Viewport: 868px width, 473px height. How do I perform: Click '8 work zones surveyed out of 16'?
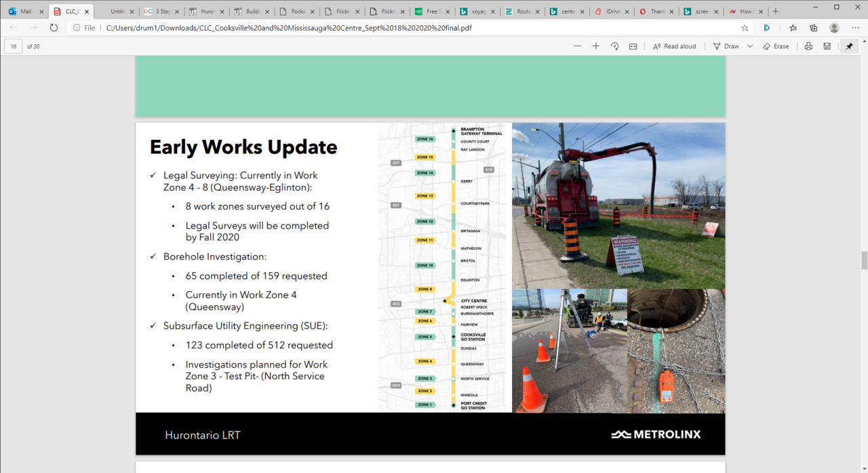[258, 206]
